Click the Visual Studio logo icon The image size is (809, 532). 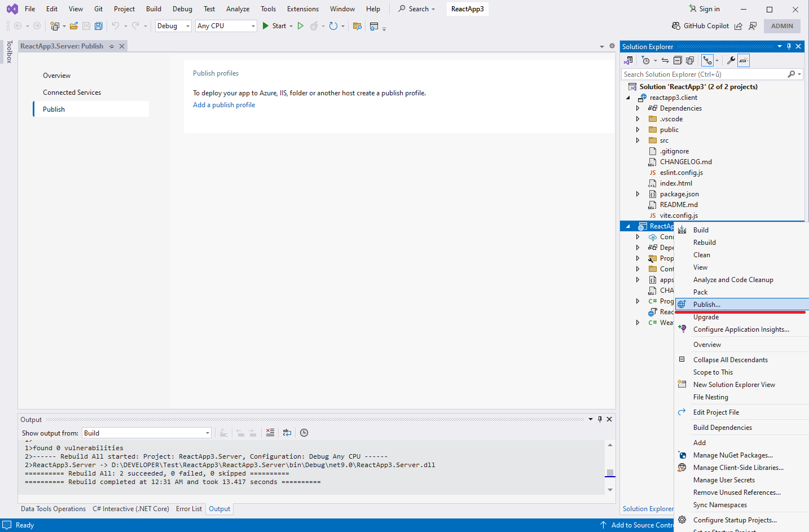(12, 9)
